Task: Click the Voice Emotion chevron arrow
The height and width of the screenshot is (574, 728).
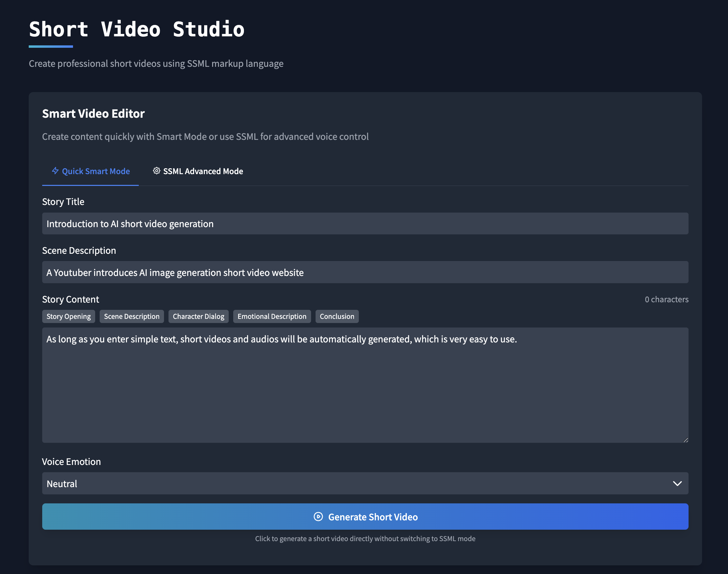Action: tap(677, 483)
